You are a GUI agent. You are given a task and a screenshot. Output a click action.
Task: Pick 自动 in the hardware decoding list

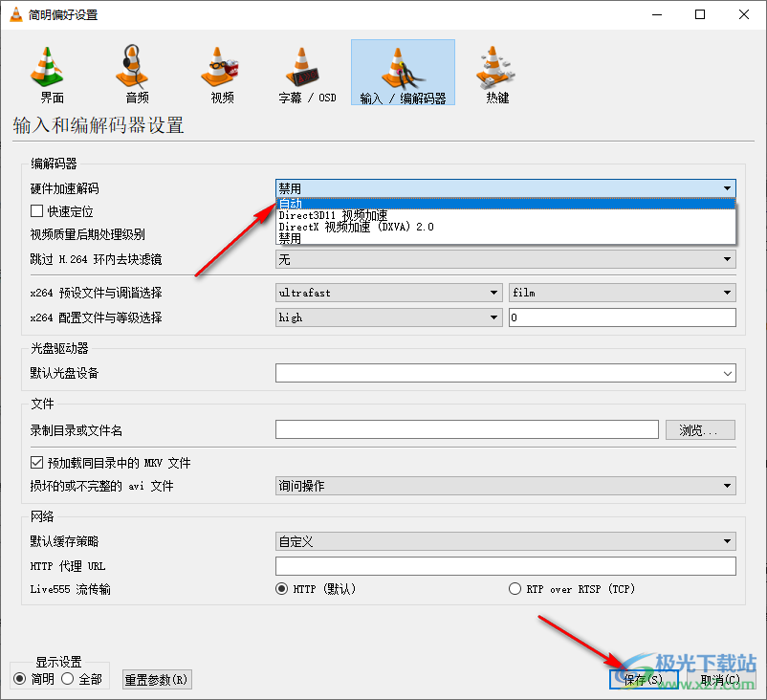506,204
